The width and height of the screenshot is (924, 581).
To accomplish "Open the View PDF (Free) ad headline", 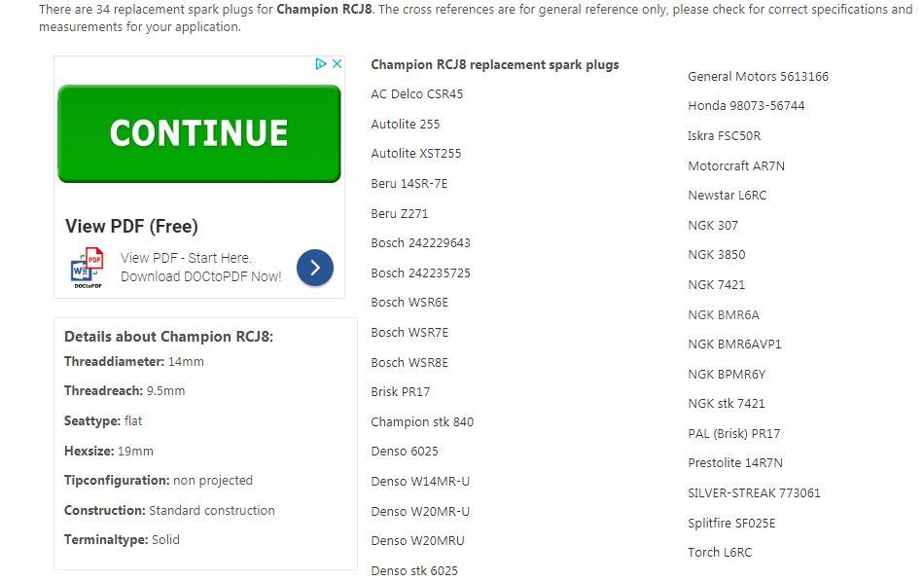I will click(x=131, y=227).
